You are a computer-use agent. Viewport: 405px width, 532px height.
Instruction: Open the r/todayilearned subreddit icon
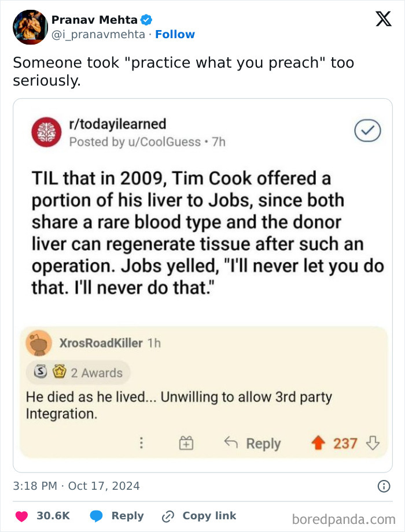point(45,132)
